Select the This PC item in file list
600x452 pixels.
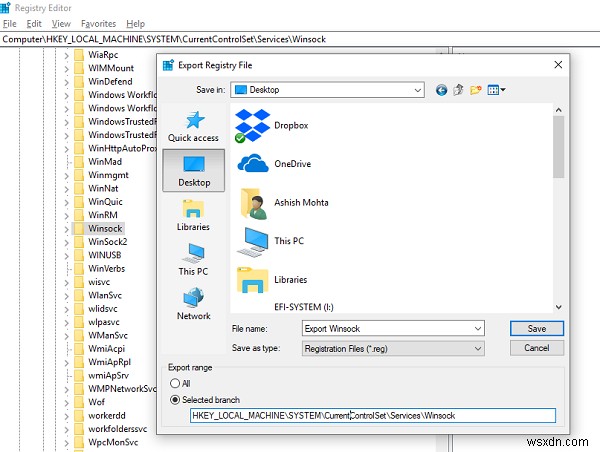coord(270,241)
